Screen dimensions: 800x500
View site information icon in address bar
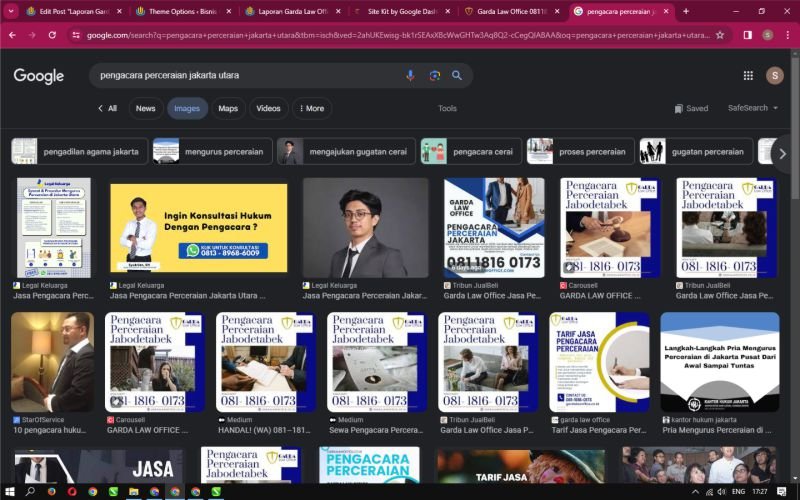[76, 35]
